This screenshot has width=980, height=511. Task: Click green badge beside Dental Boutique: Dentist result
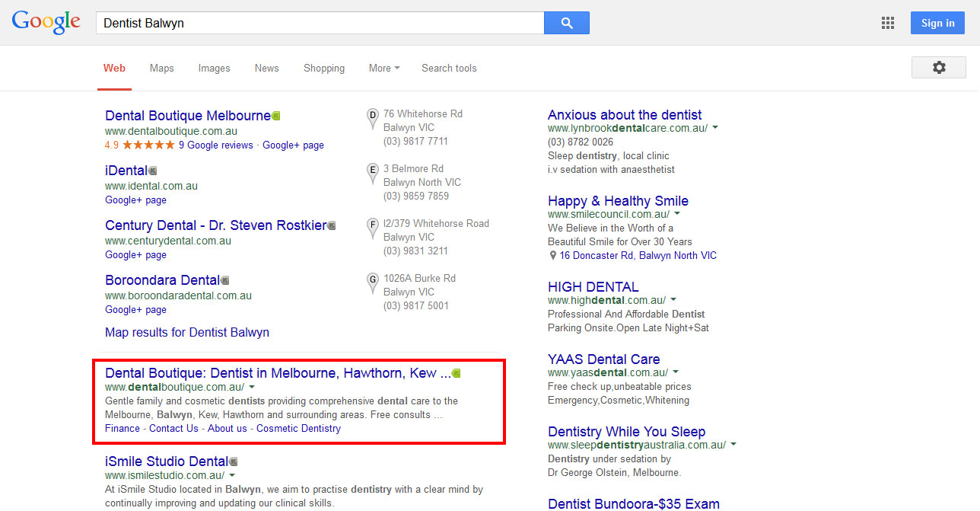click(x=457, y=373)
